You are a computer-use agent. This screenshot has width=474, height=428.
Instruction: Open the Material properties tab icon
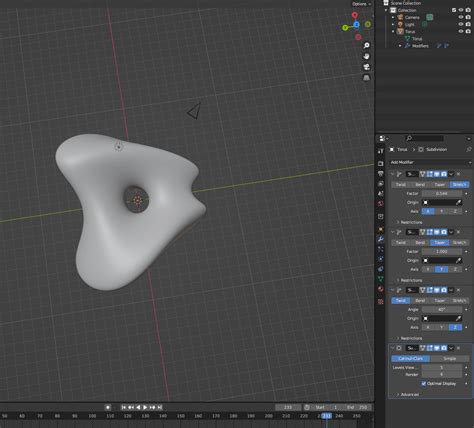point(380,289)
